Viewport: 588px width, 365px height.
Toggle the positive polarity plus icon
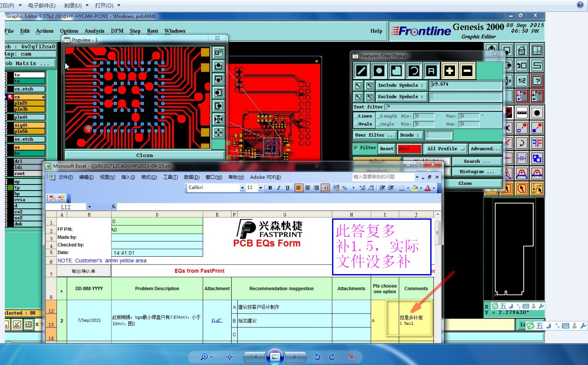click(449, 70)
